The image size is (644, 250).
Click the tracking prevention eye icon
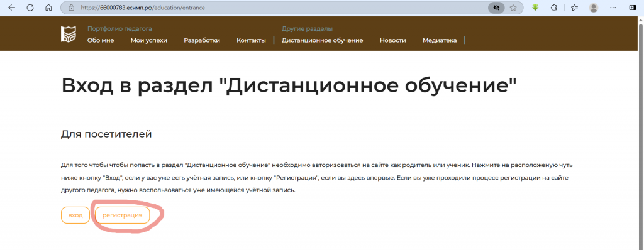[x=496, y=8]
